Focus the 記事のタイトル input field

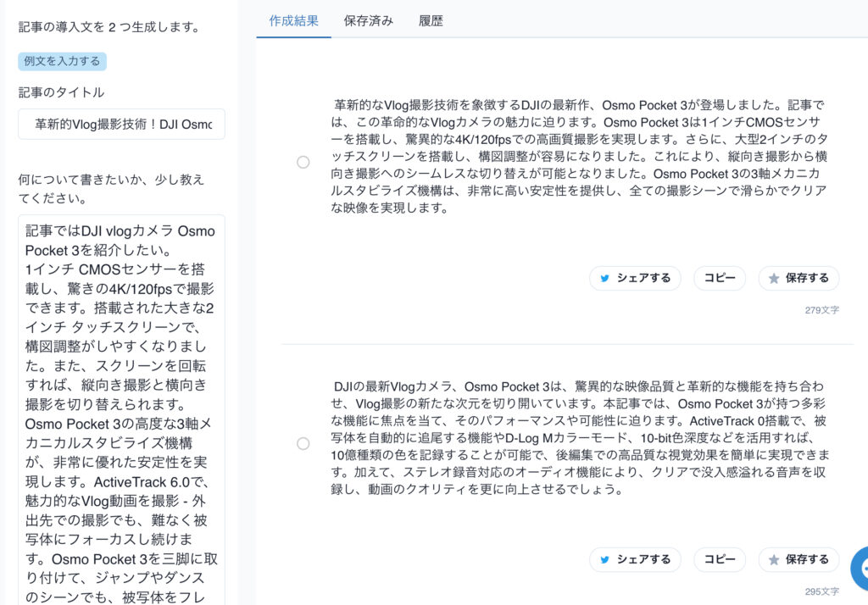tap(121, 124)
